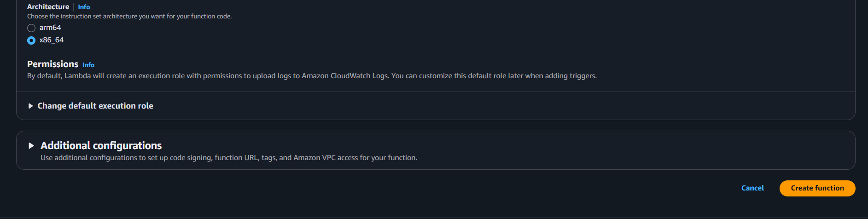This screenshot has height=219, width=868.
Task: Open the Info link beside Permissions
Action: coord(88,65)
